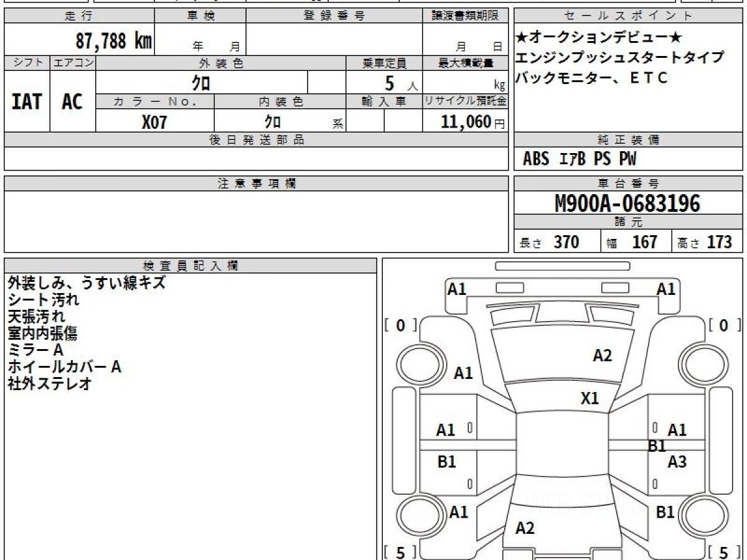
Task: Select the 登録番号 header
Action: click(x=334, y=16)
